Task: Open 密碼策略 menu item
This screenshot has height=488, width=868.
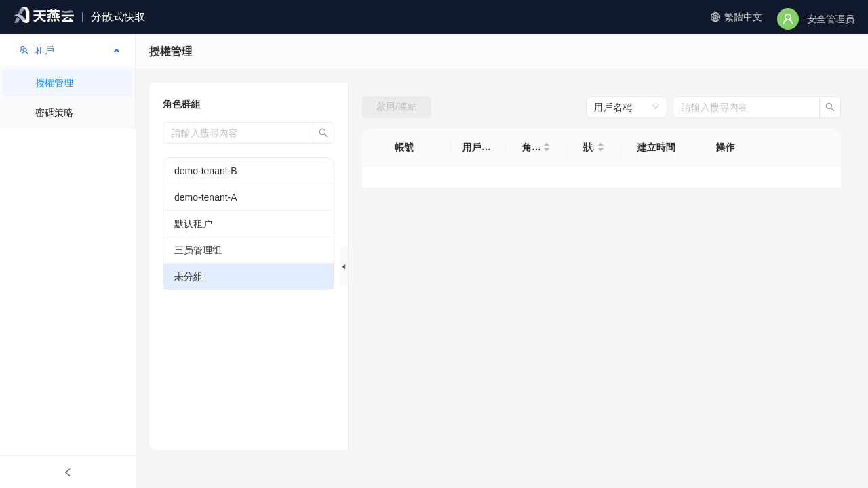Action: (68, 113)
